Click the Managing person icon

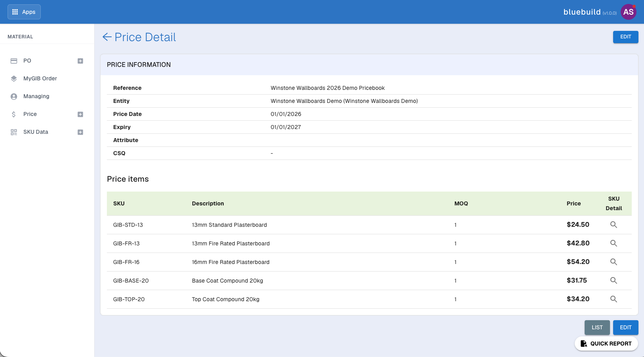coord(14,97)
